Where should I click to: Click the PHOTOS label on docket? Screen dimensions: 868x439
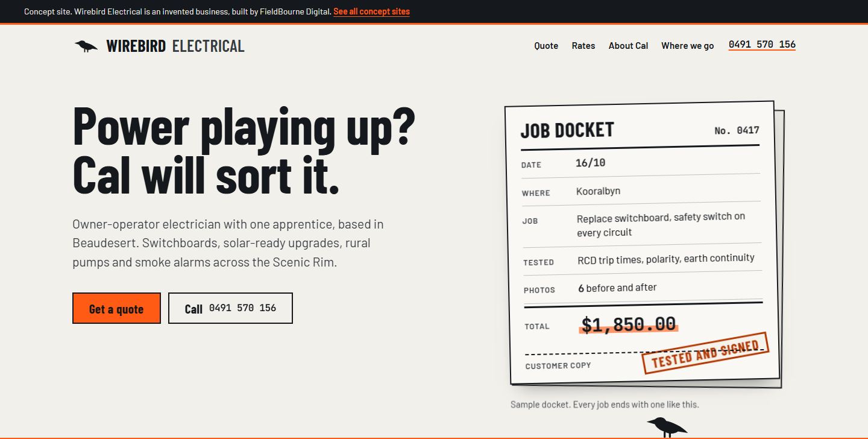tap(539, 290)
